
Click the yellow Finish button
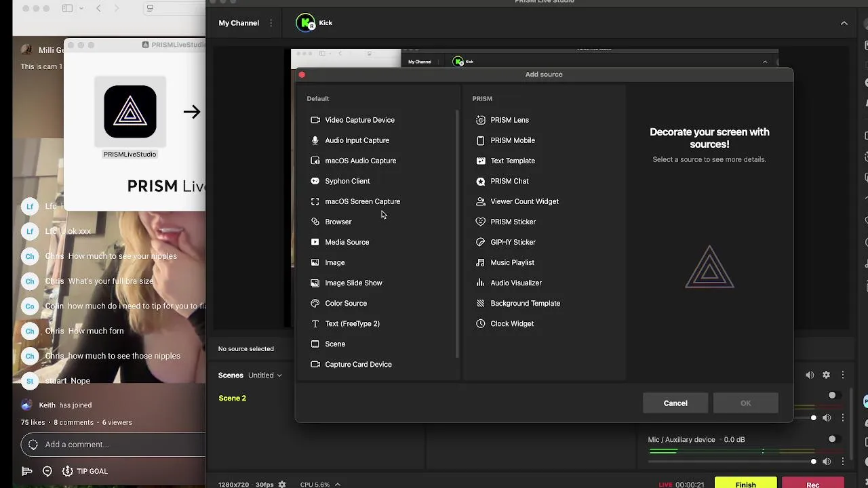click(x=746, y=483)
